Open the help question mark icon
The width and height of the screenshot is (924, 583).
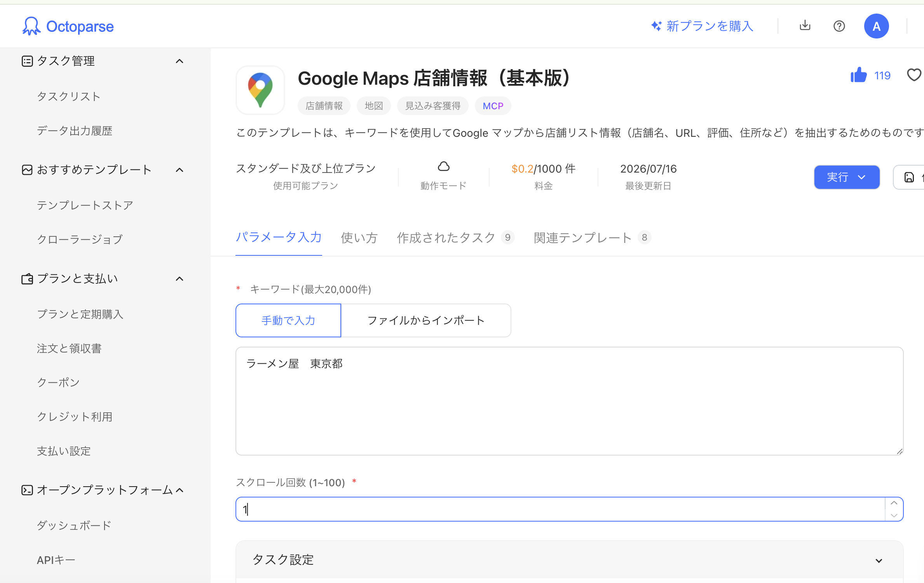(x=839, y=26)
